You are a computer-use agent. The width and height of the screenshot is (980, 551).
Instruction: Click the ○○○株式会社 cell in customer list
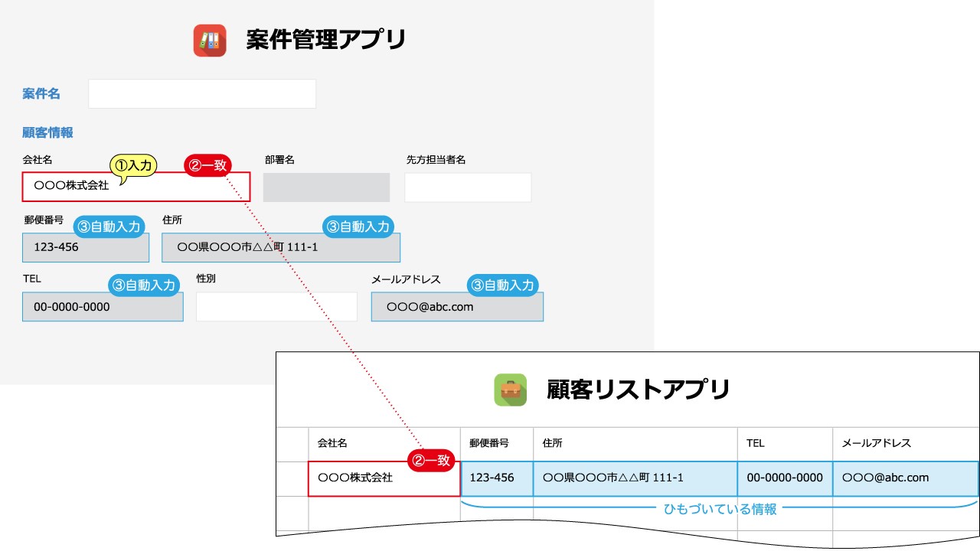(384, 478)
